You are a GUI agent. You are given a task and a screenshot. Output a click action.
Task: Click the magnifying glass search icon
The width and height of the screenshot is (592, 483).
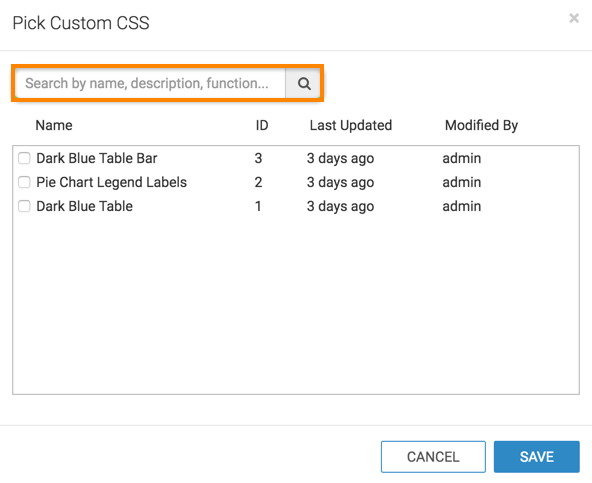[304, 83]
